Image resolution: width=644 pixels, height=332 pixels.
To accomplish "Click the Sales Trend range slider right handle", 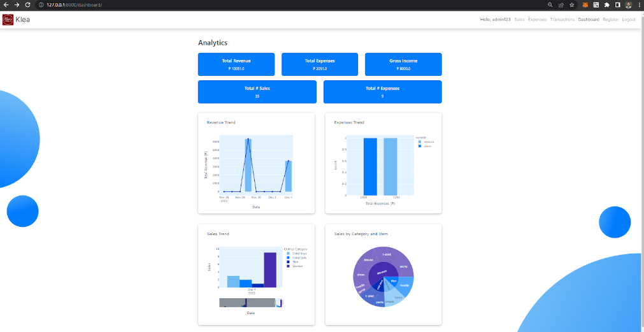I will [x=282, y=303].
